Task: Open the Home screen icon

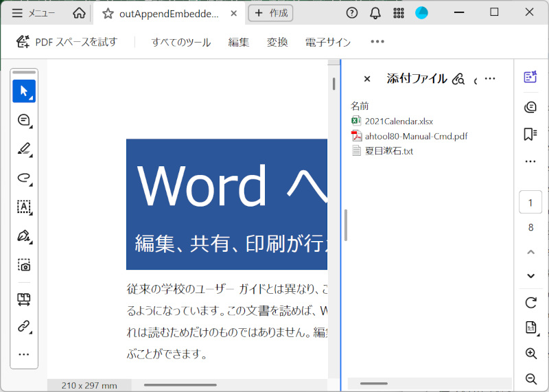Action: [79, 13]
